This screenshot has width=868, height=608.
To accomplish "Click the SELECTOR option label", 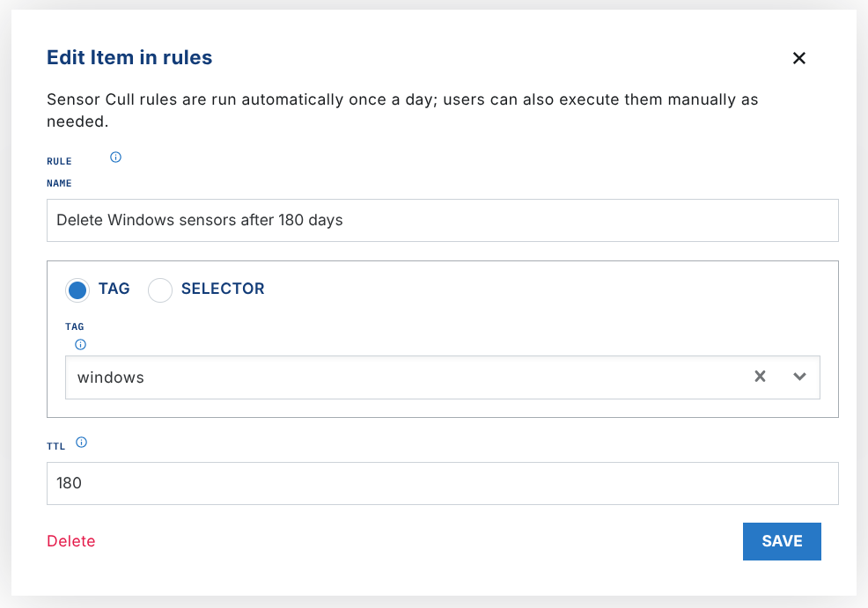I will click(222, 289).
